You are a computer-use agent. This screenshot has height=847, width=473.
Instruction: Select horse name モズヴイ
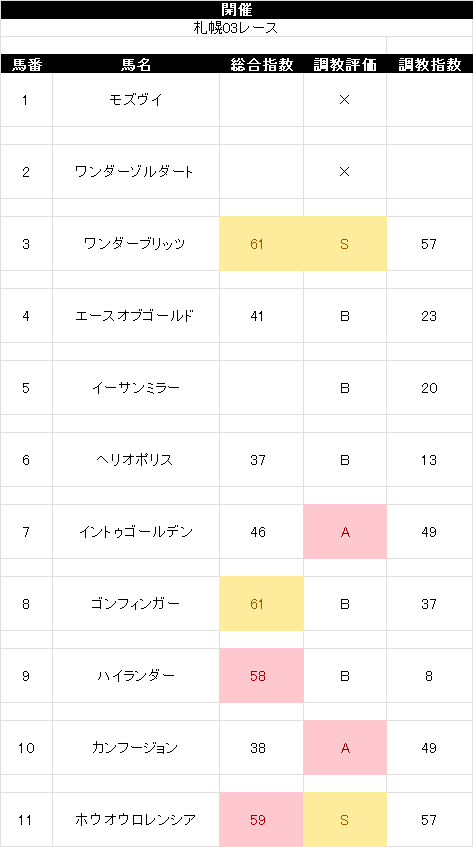click(x=136, y=100)
